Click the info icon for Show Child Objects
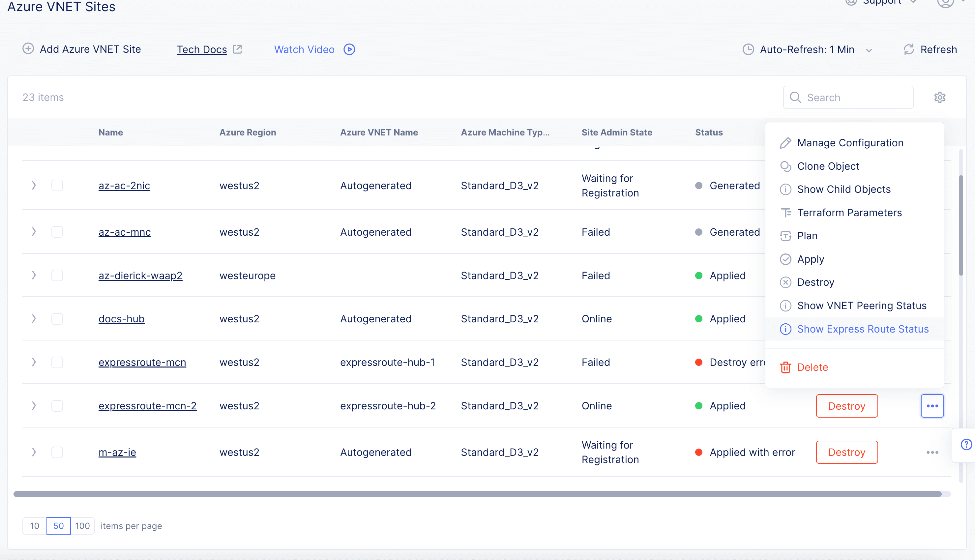This screenshot has height=560, width=975. [x=785, y=190]
